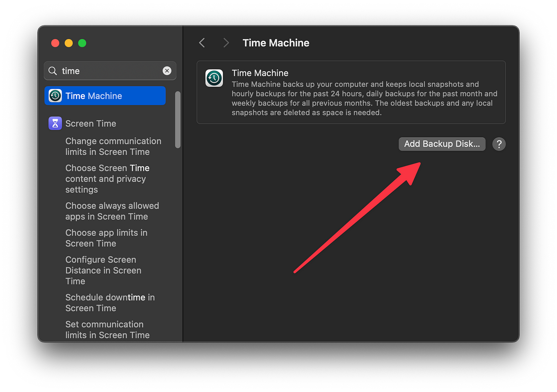Click Add Backup Disk button

click(442, 144)
